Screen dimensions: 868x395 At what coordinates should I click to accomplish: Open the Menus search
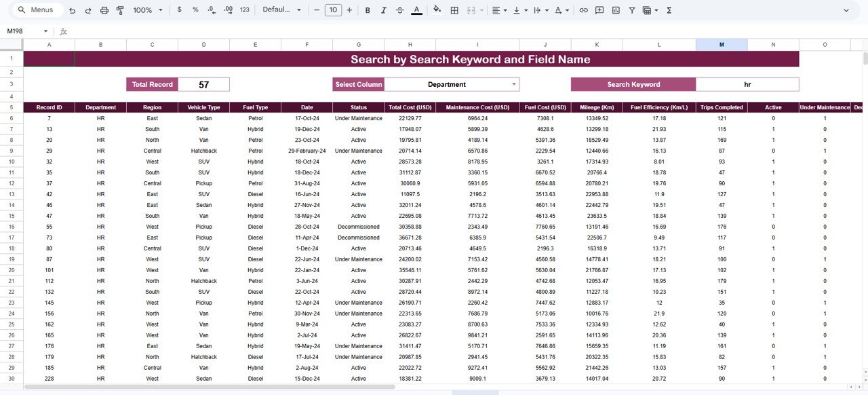pyautogui.click(x=36, y=10)
